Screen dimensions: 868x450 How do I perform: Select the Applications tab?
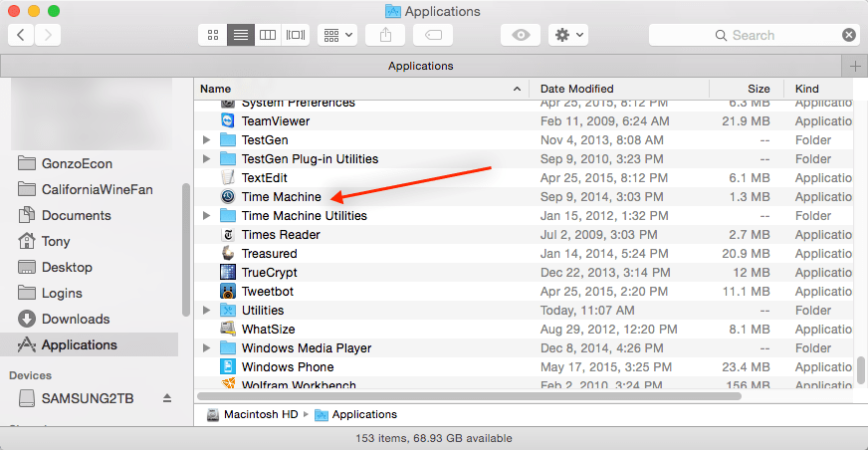coord(421,66)
